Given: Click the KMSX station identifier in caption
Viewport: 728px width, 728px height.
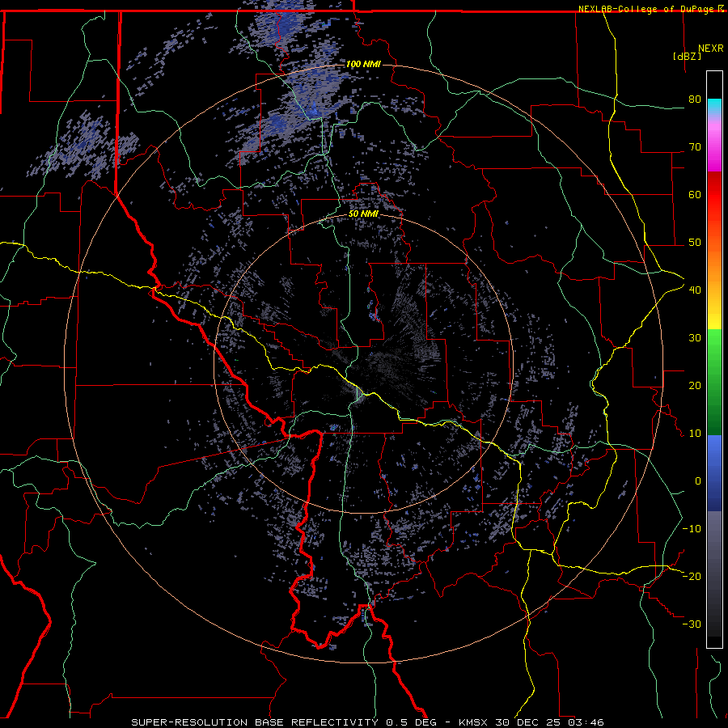Looking at the screenshot, I should pyautogui.click(x=475, y=722).
